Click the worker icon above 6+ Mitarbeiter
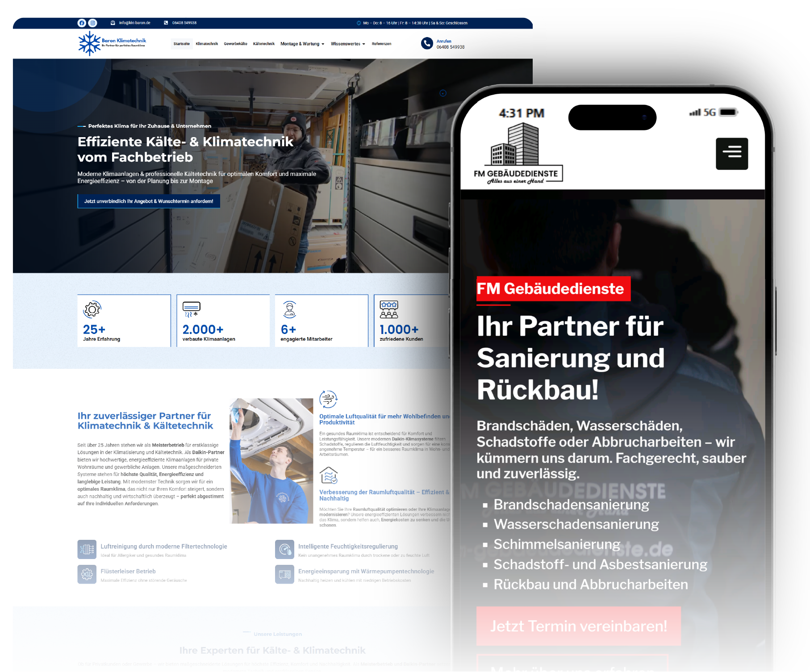Viewport: 810px width, 672px height. [290, 309]
